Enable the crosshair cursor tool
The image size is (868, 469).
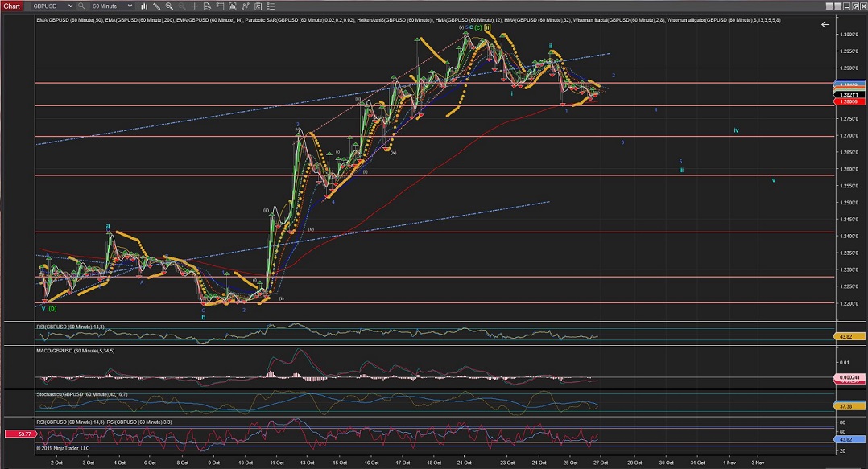196,6
